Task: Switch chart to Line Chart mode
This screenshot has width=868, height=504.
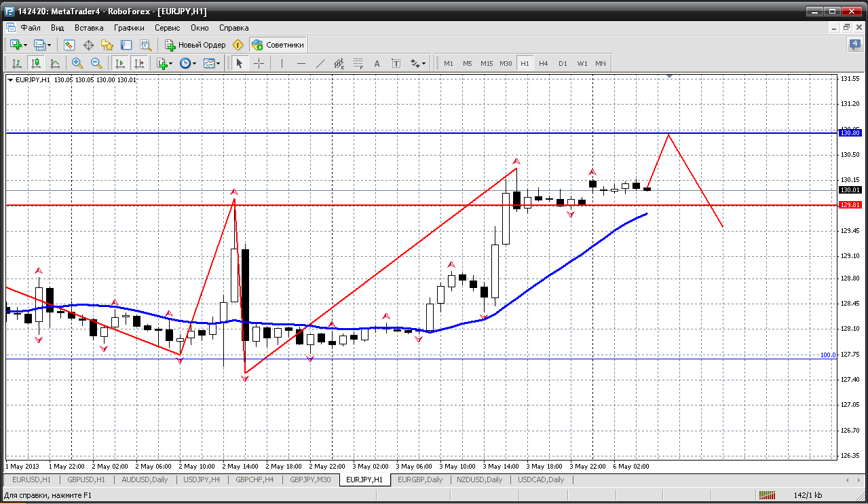Action: coord(55,63)
